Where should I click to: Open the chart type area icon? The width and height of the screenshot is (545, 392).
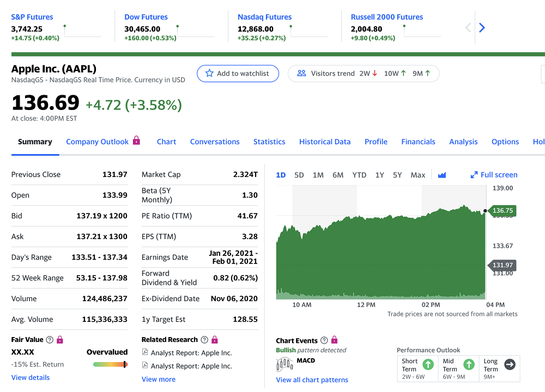442,175
